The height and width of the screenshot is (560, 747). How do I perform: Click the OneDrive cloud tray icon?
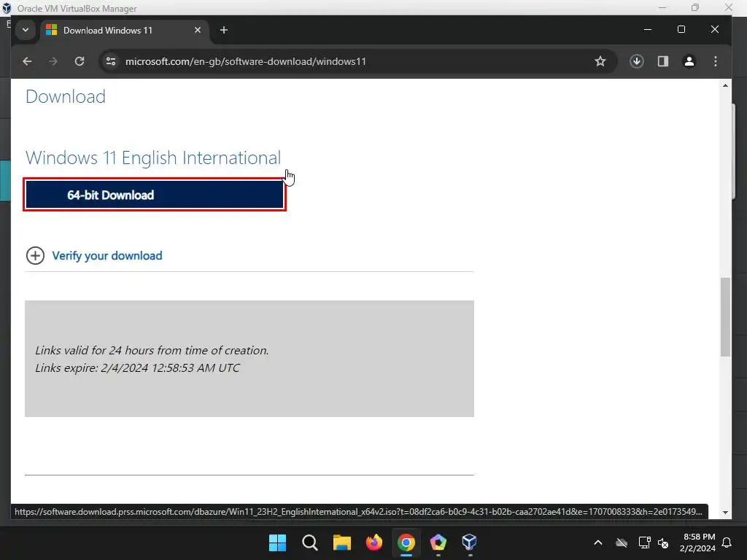[622, 542]
